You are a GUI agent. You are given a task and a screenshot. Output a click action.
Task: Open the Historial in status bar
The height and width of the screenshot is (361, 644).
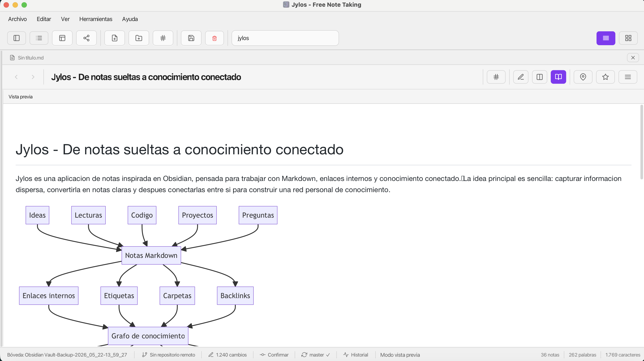pyautogui.click(x=356, y=355)
